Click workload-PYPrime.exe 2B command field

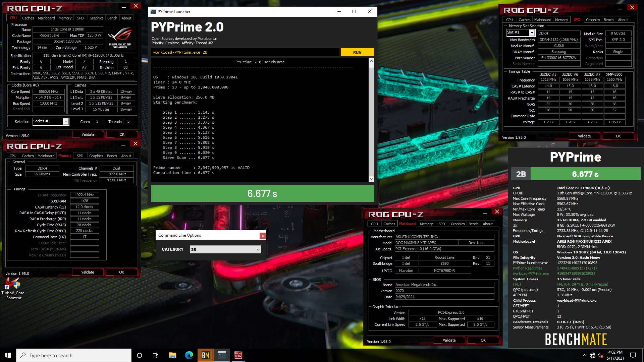click(x=245, y=52)
